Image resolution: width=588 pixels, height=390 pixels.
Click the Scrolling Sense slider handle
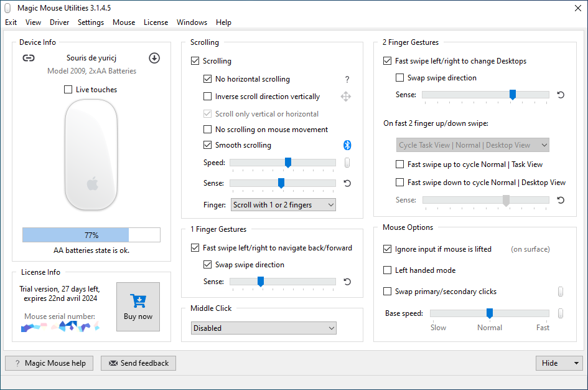pos(281,183)
